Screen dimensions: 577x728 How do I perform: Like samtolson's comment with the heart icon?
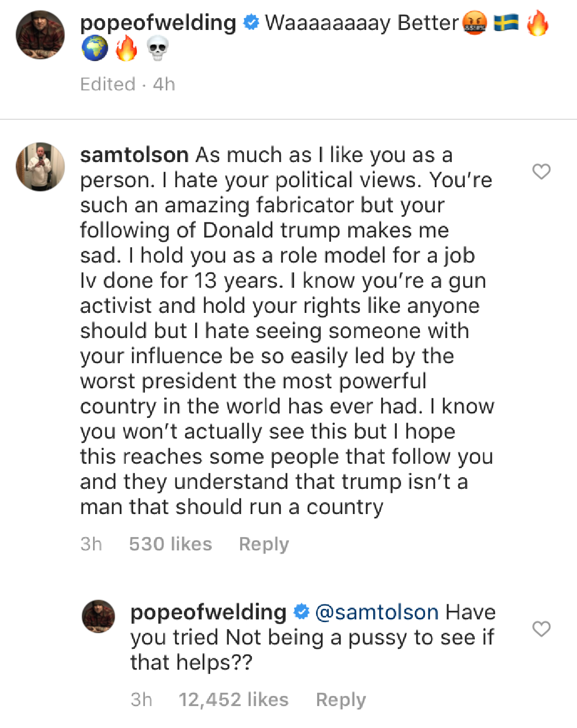point(541,172)
